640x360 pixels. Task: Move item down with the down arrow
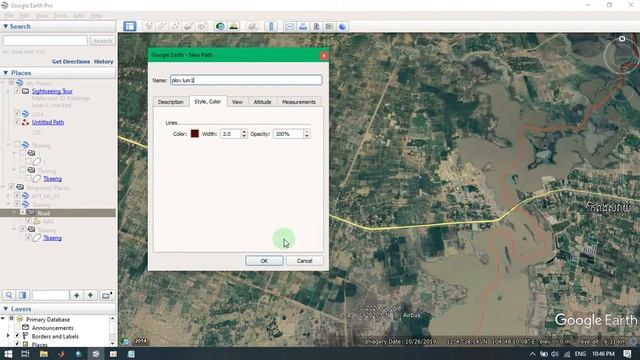click(90, 295)
